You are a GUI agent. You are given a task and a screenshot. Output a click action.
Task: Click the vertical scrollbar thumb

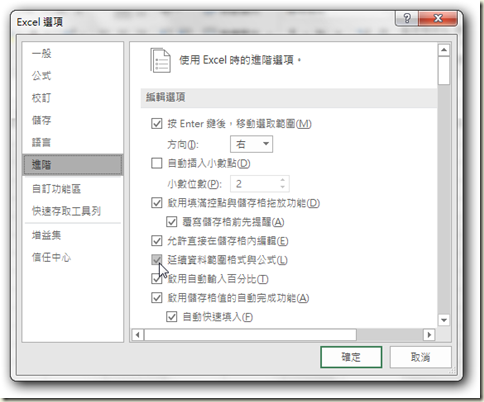tap(444, 70)
